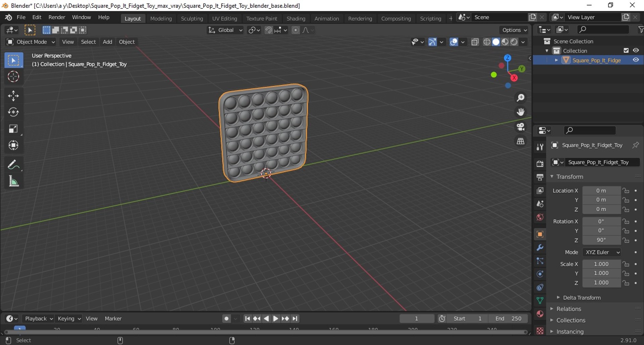644x345 pixels.
Task: Select the Rotate tool
Action: pos(13,112)
